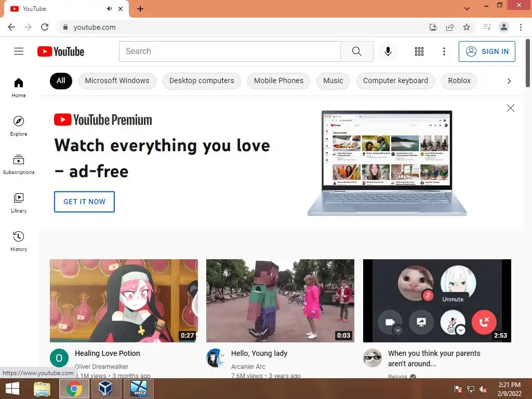Open Oliver Dreamwalker channel avatar
The width and height of the screenshot is (532, 399).
tap(59, 358)
